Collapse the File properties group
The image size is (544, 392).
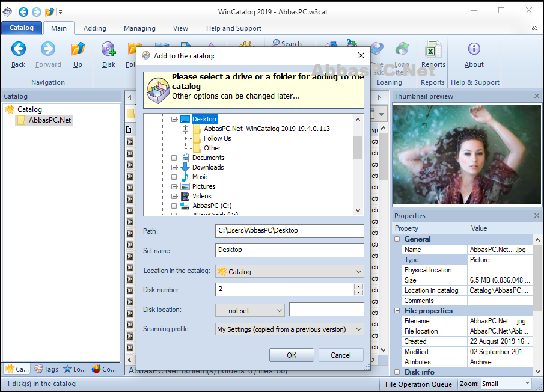tap(397, 311)
